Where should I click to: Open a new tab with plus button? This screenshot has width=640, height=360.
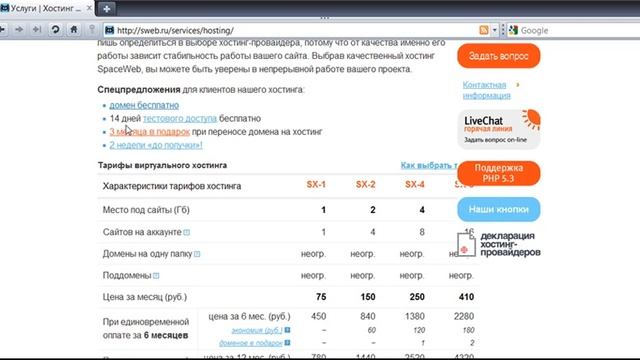[x=107, y=9]
